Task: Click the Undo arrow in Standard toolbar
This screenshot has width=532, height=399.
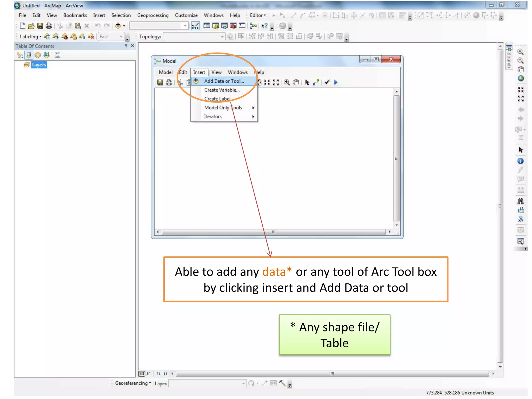Action: [98, 25]
